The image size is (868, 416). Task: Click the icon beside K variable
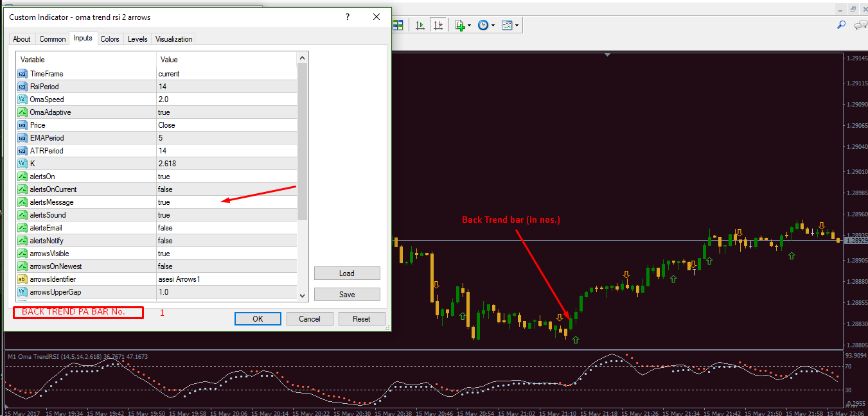point(22,164)
